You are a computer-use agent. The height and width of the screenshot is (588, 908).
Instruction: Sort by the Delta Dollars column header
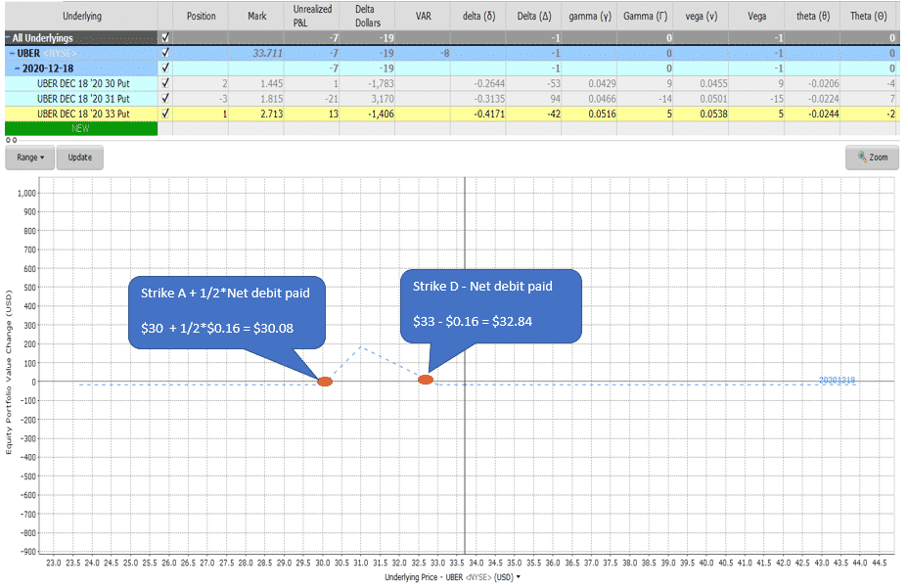pyautogui.click(x=367, y=17)
